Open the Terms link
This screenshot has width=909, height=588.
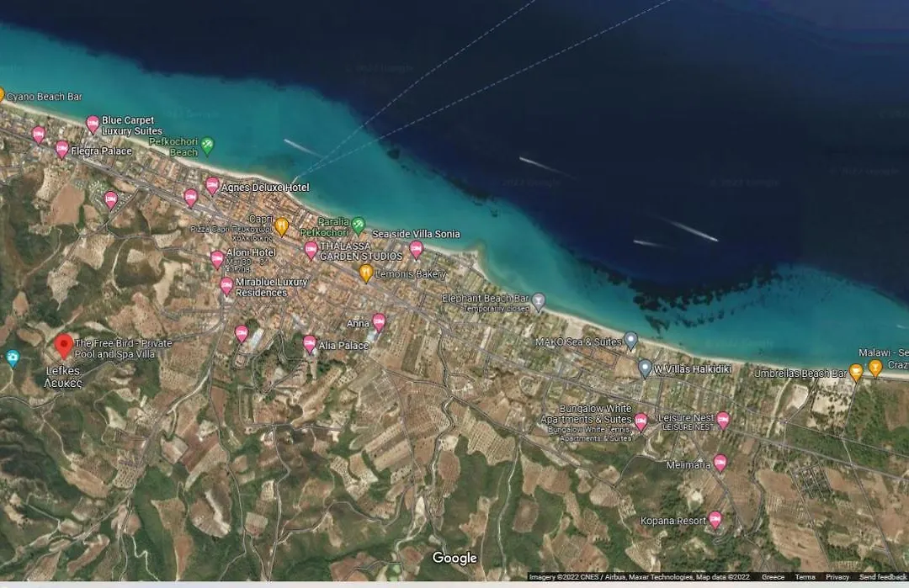click(805, 577)
